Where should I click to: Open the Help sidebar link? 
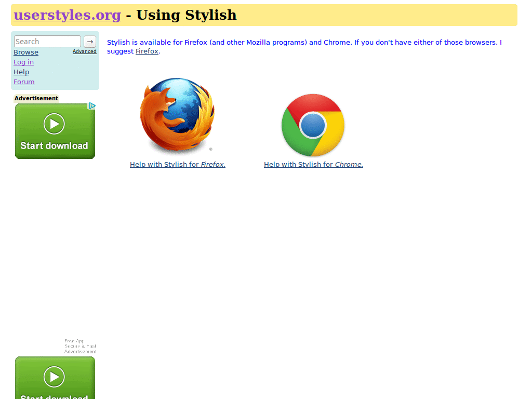(x=21, y=72)
